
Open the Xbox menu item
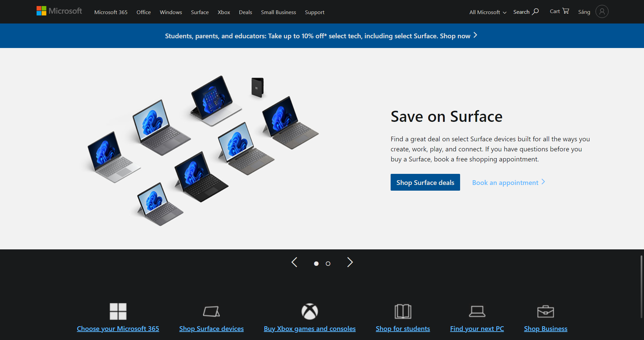[x=224, y=12]
